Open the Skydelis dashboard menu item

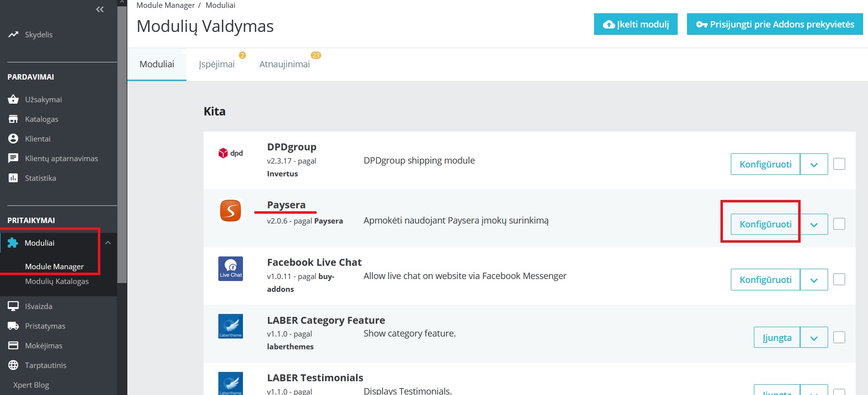click(39, 34)
